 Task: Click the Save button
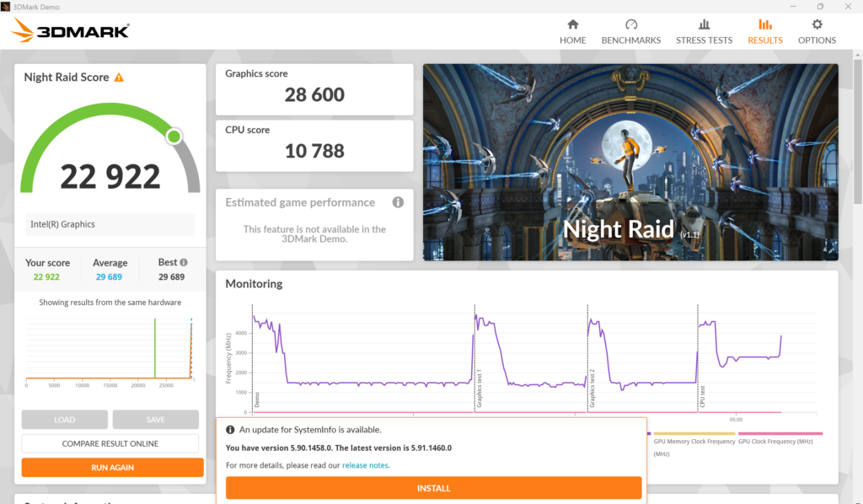pos(155,419)
